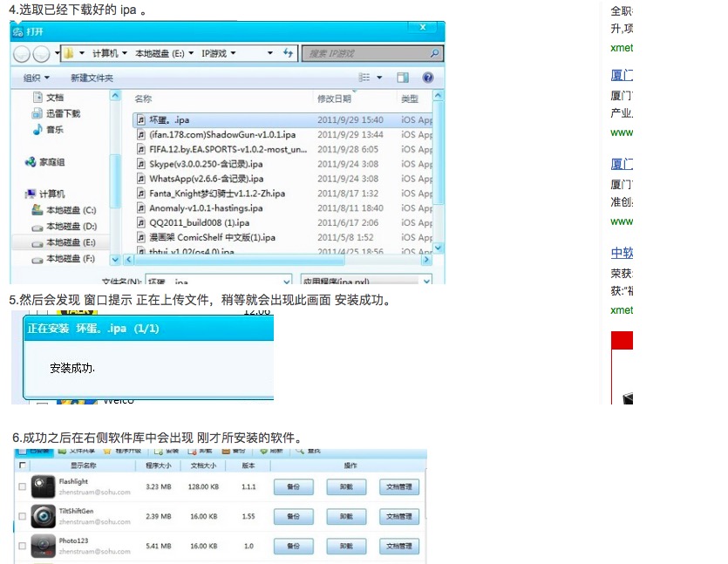Click the TiltShiftGen app icon
728x564 pixels.
click(44, 516)
